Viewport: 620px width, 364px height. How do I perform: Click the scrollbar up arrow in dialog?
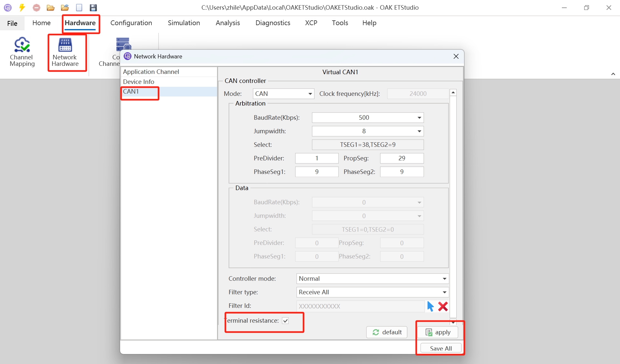tap(453, 93)
